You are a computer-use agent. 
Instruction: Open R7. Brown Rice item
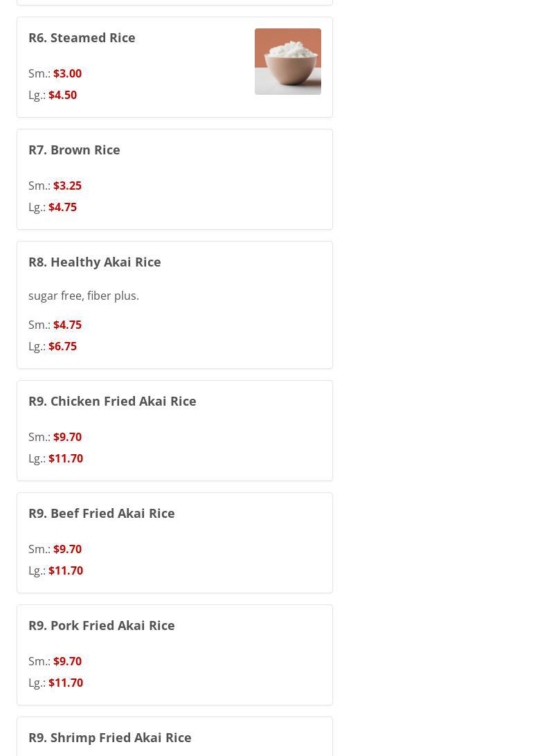pos(74,150)
